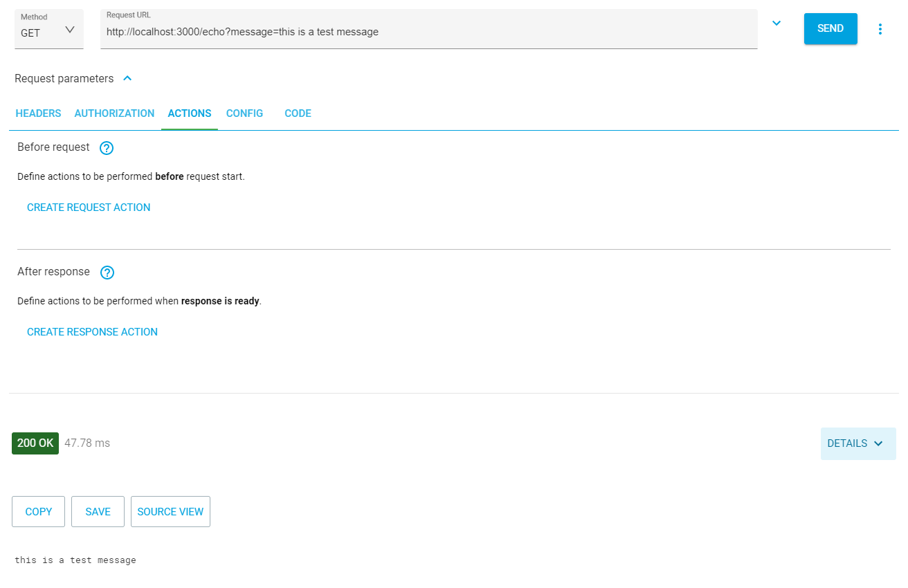The width and height of the screenshot is (908, 588).
Task: Open the three-dot more options menu
Action: [880, 29]
